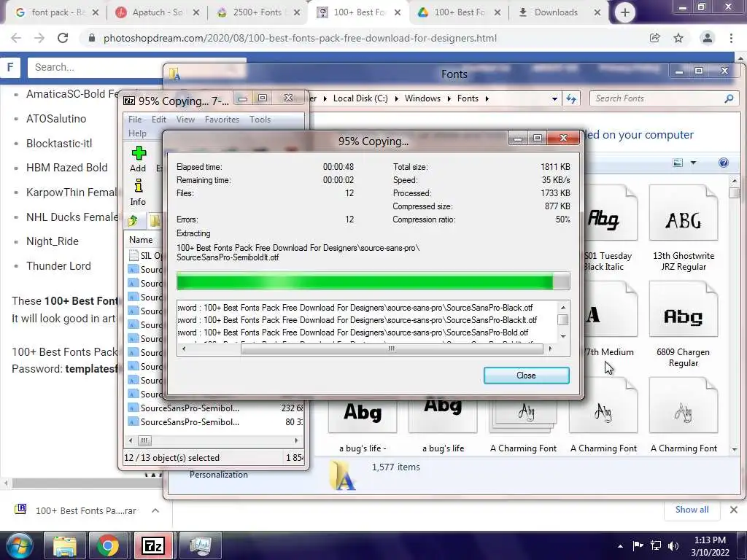747x560 pixels.
Task: Open Windows Start button
Action: tap(20, 545)
